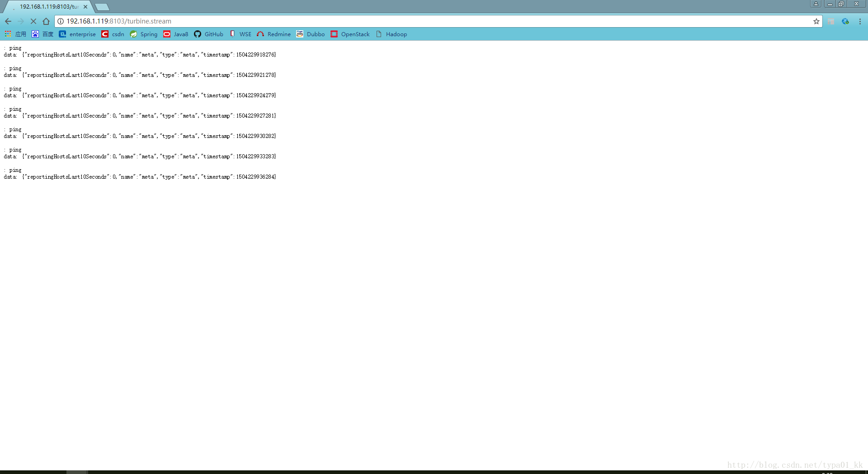
Task: Click data line with timestamp 1504229921278
Action: click(140, 75)
